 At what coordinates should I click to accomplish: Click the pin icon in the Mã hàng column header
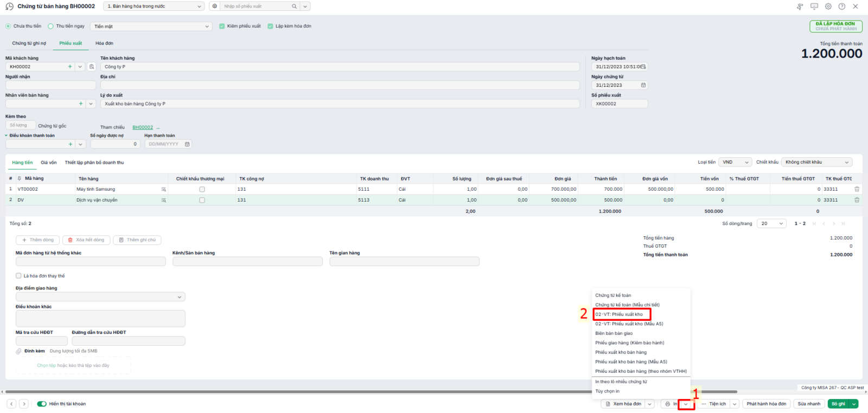coord(20,178)
